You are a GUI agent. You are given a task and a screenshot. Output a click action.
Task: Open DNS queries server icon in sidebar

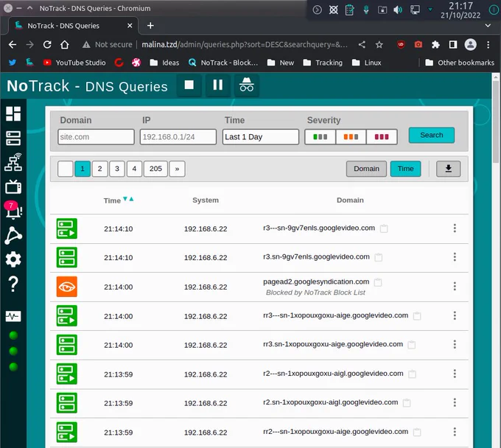[x=13, y=138]
